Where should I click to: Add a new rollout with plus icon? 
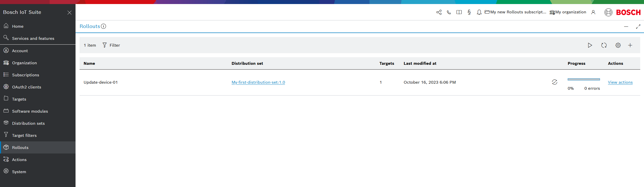[630, 45]
